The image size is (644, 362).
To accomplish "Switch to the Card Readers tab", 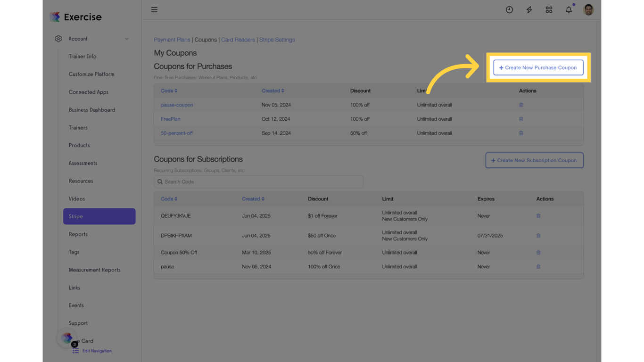I will click(238, 40).
